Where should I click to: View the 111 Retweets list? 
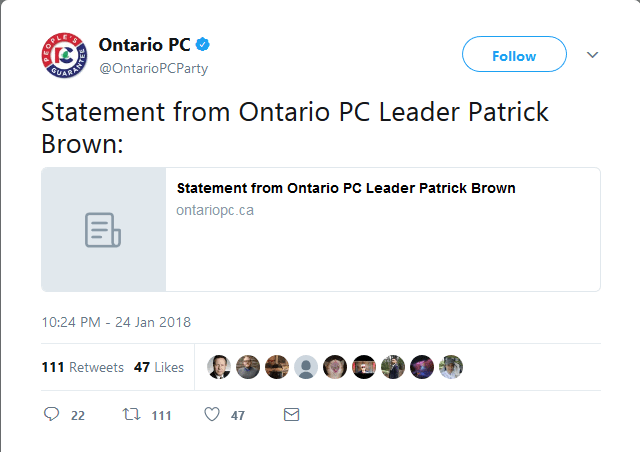83,367
